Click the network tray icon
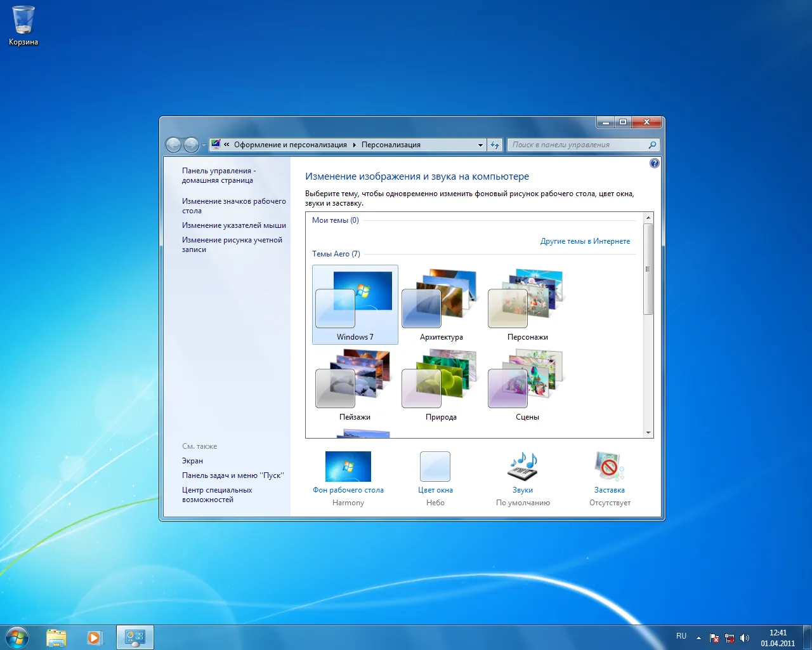812x650 pixels. (x=730, y=638)
